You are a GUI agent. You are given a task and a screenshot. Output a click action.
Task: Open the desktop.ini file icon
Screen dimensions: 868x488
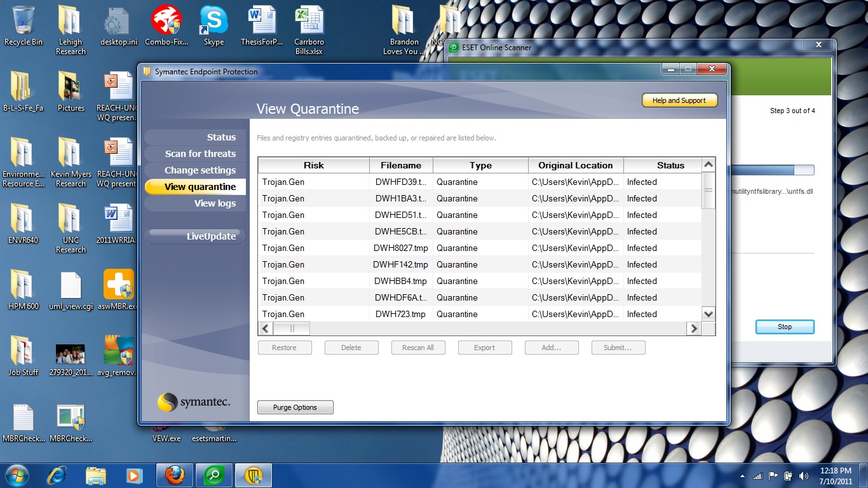click(118, 25)
